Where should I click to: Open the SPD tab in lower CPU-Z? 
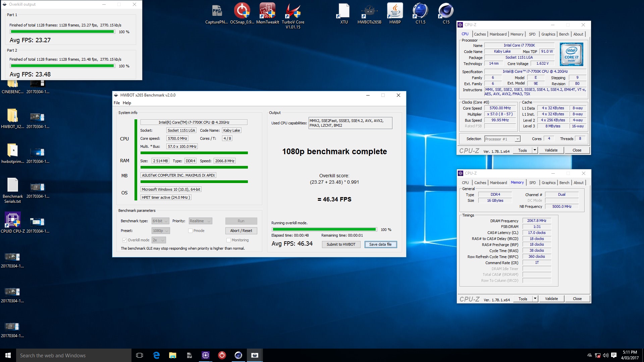coord(532,183)
